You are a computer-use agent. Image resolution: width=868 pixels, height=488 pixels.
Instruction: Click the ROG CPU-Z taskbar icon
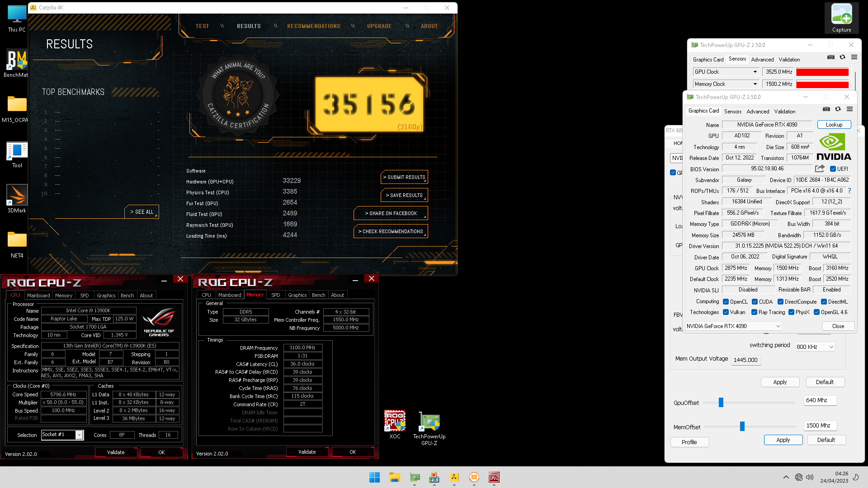(494, 477)
